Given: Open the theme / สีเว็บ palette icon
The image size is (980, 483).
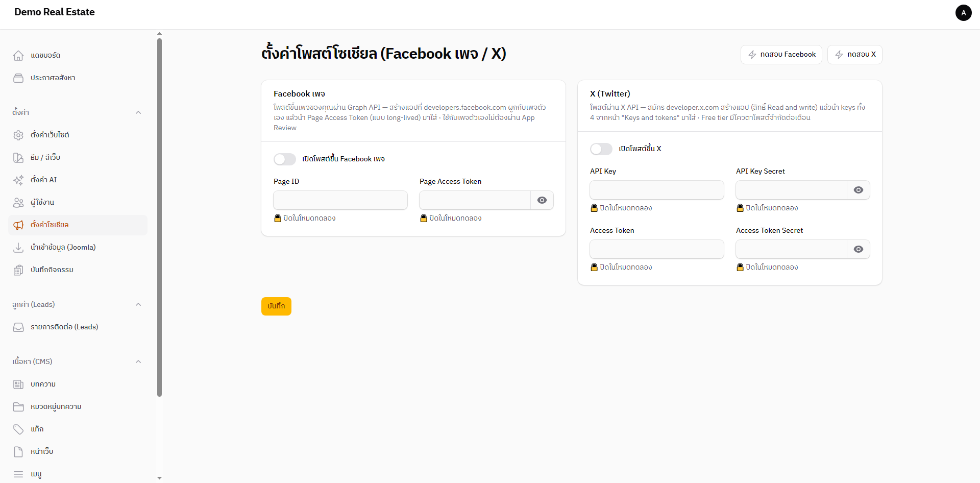Looking at the screenshot, I should click(18, 157).
